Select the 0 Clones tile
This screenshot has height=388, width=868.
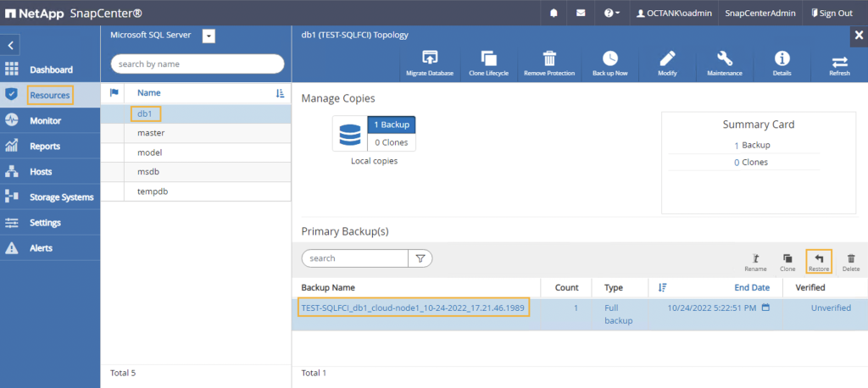pos(392,143)
